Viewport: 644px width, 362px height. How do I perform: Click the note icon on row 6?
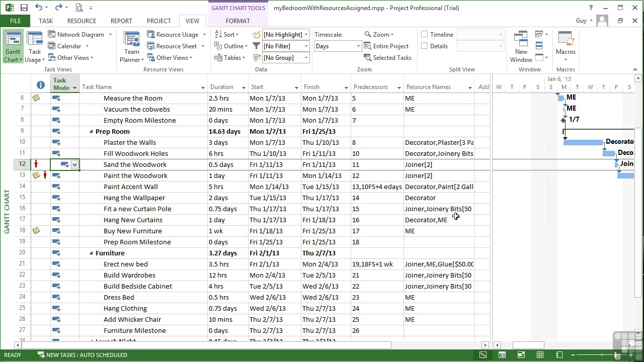(x=36, y=98)
